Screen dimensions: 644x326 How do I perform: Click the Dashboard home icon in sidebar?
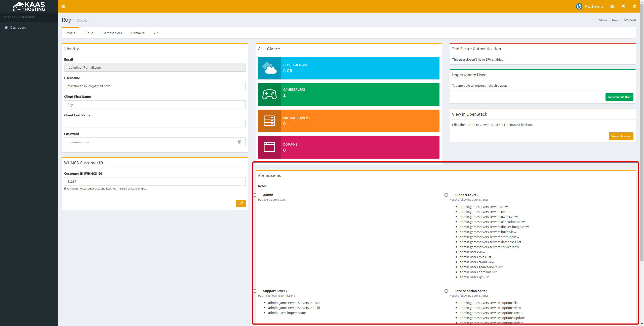click(6, 27)
